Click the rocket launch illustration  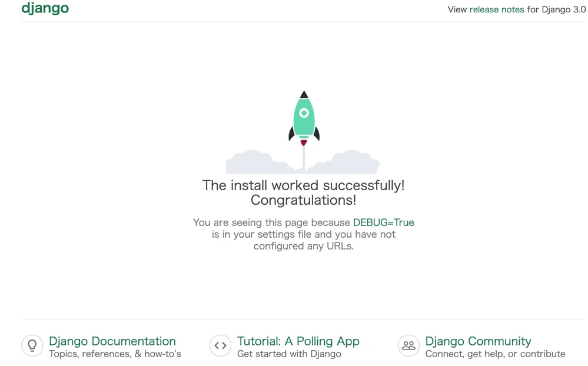click(x=303, y=132)
